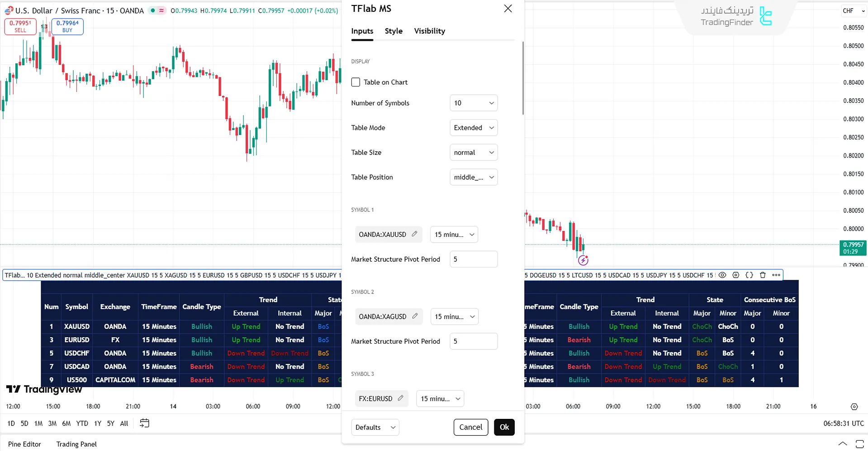
Task: Delete the TFlab indicator with trash icon
Action: [763, 275]
